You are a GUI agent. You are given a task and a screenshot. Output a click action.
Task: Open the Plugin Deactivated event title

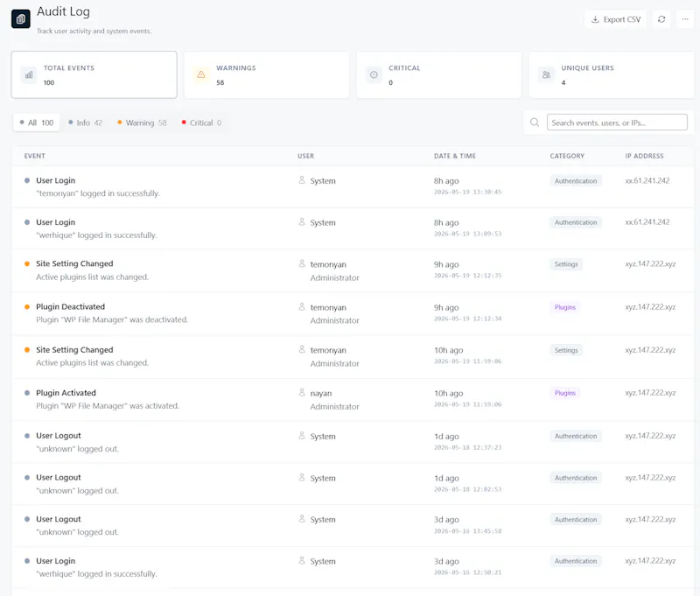point(71,306)
